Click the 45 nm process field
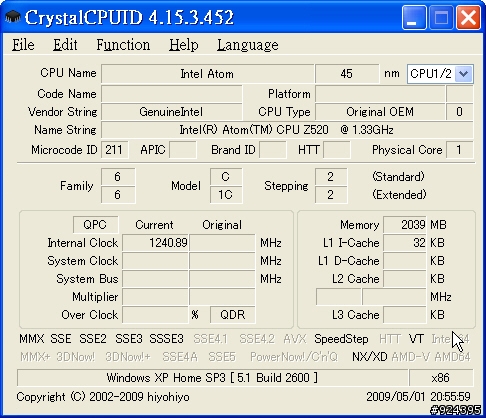 click(347, 74)
